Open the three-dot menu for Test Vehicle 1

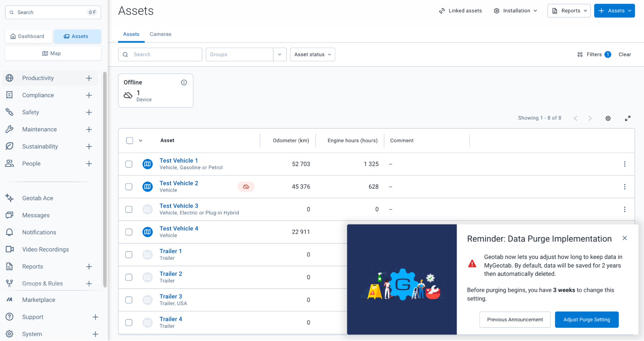tap(625, 164)
